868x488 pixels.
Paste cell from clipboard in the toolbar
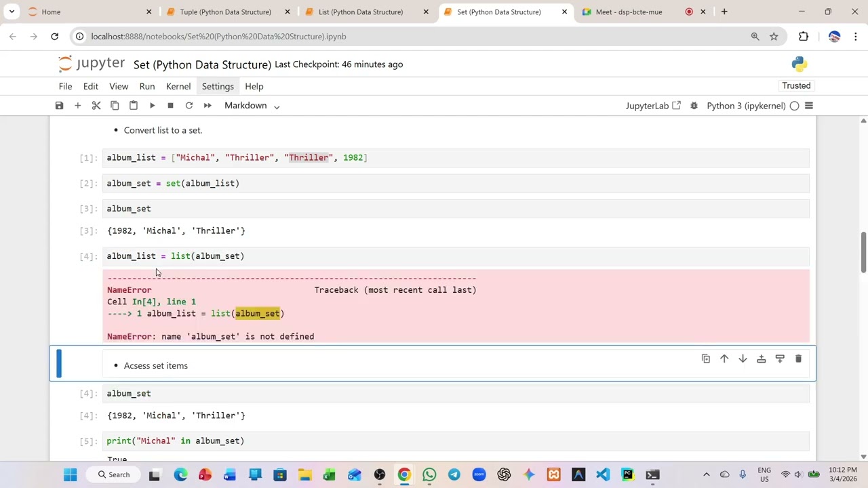tap(134, 106)
